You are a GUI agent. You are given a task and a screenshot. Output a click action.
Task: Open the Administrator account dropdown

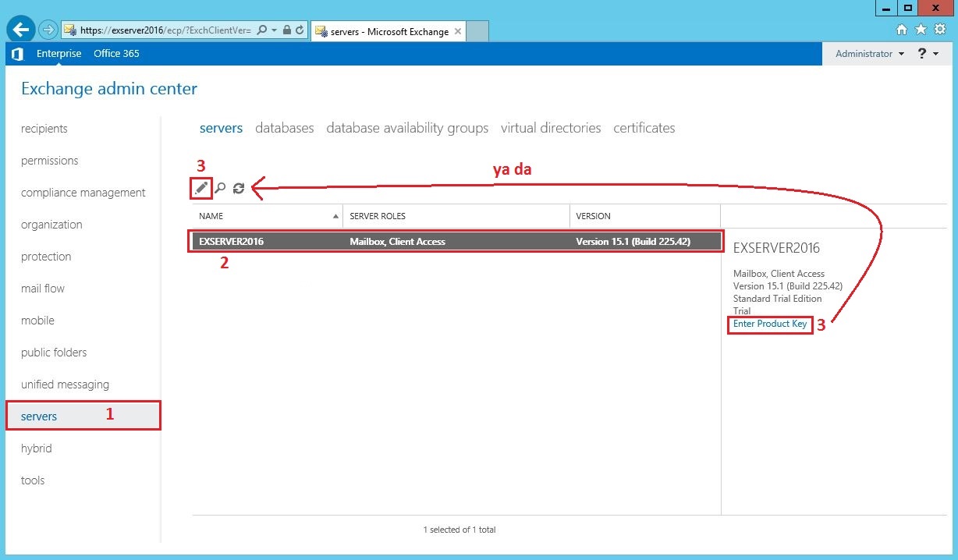tap(870, 54)
